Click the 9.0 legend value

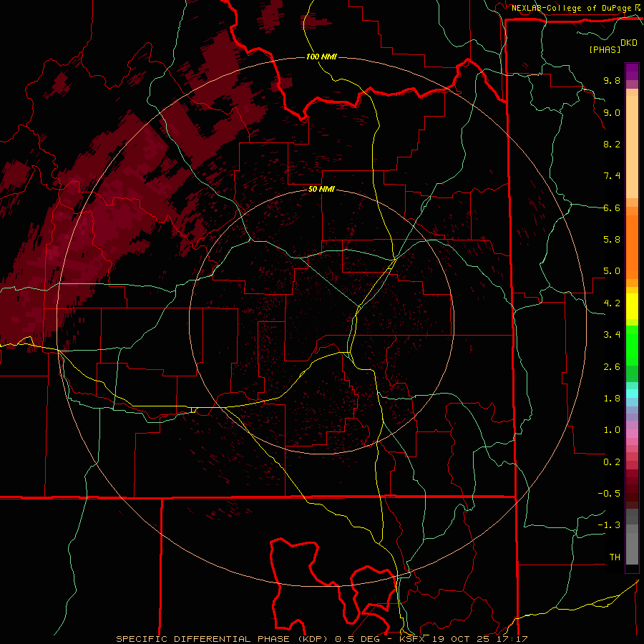tap(612, 112)
